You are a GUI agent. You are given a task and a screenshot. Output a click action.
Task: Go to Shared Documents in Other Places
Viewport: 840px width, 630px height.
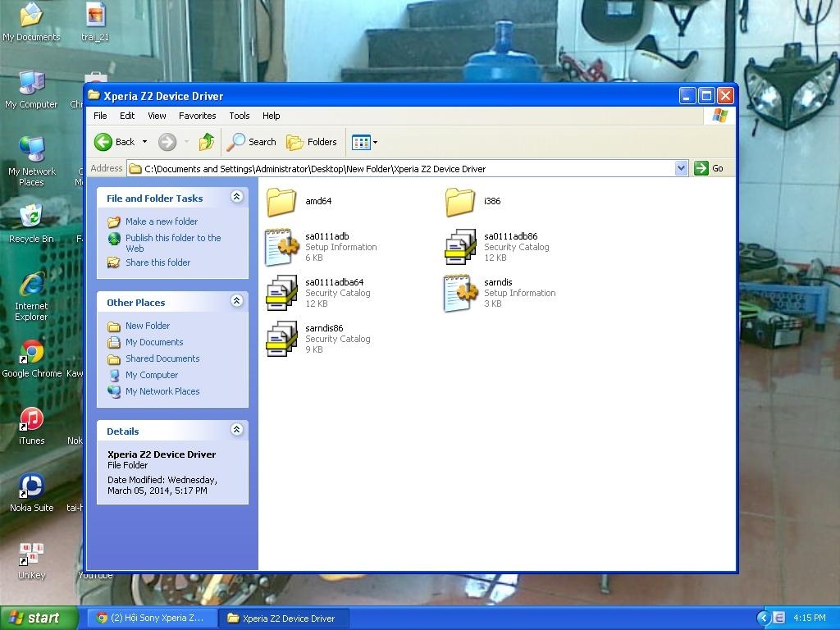pos(162,359)
